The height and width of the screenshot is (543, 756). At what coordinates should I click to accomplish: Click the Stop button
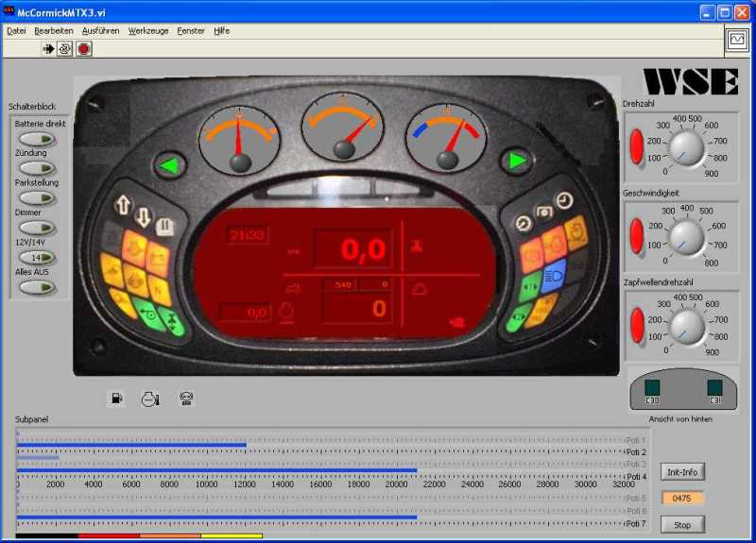point(681,525)
